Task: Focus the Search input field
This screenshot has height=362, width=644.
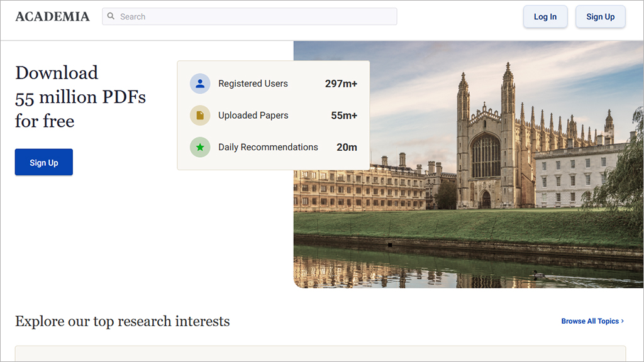Action: click(252, 16)
